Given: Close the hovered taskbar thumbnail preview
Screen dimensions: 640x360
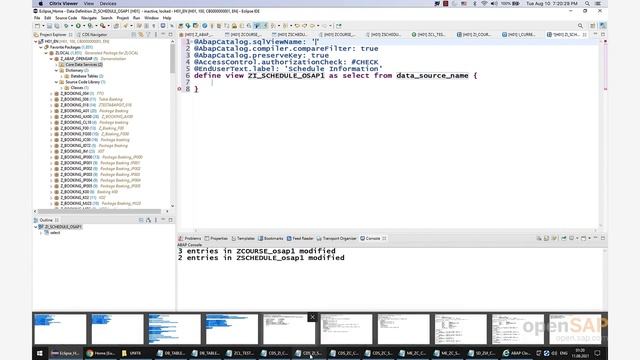Looking at the screenshot, I should 312,317.
